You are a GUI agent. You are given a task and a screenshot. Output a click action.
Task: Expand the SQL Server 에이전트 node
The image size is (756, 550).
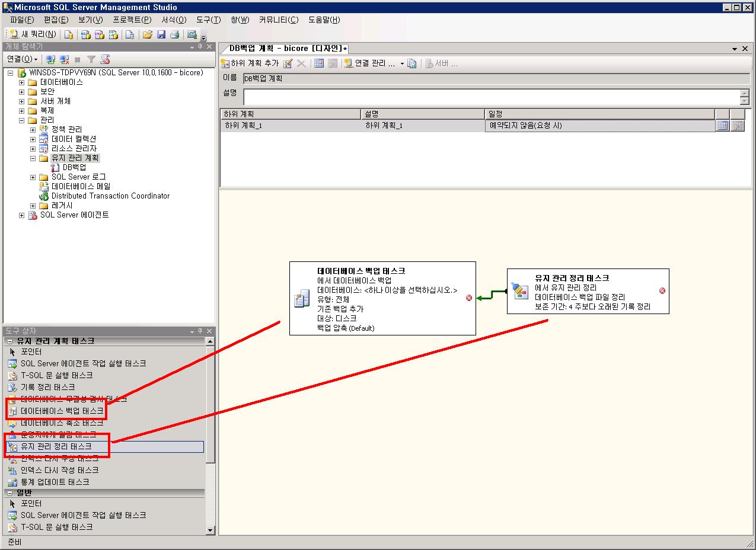(x=22, y=215)
